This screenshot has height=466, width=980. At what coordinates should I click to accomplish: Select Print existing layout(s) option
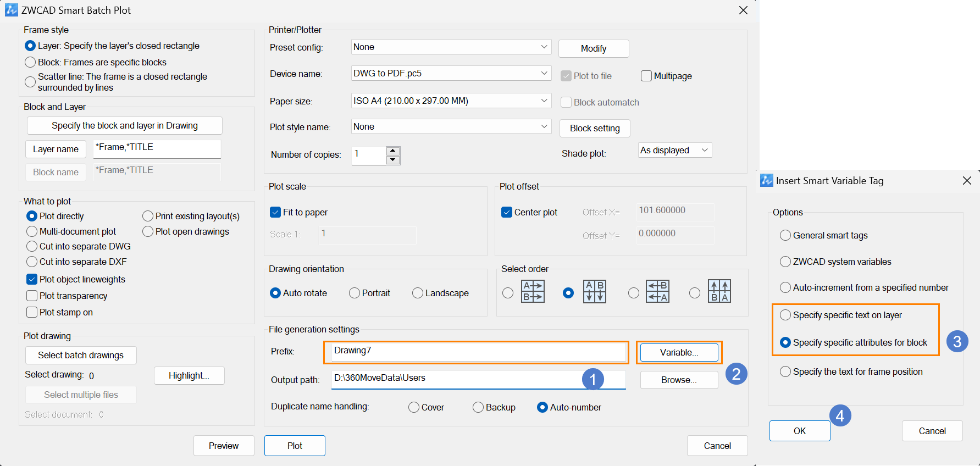pos(148,216)
